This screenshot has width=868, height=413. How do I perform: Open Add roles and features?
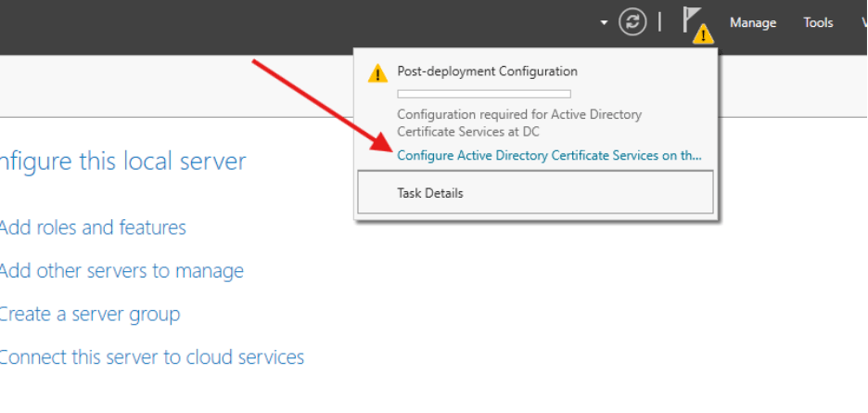click(x=92, y=227)
